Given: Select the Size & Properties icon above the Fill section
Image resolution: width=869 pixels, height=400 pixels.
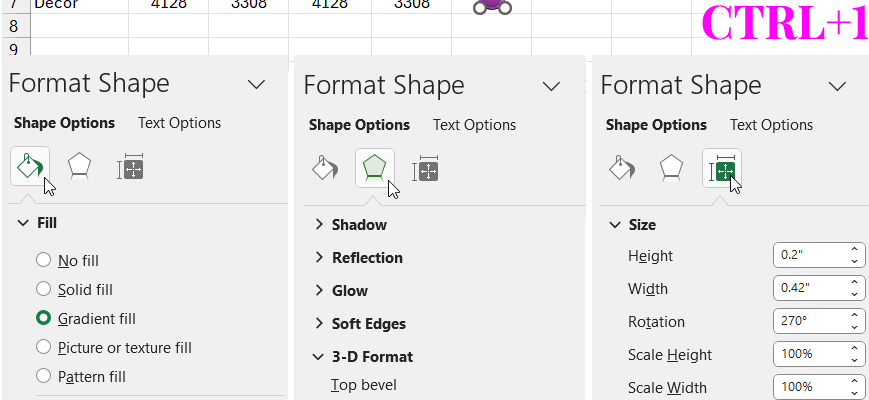Looking at the screenshot, I should (131, 168).
